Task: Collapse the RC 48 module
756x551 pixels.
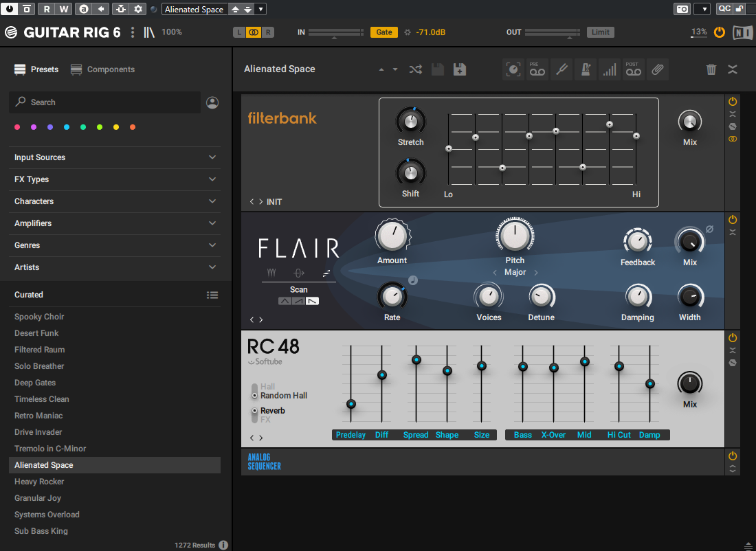Action: tap(733, 350)
